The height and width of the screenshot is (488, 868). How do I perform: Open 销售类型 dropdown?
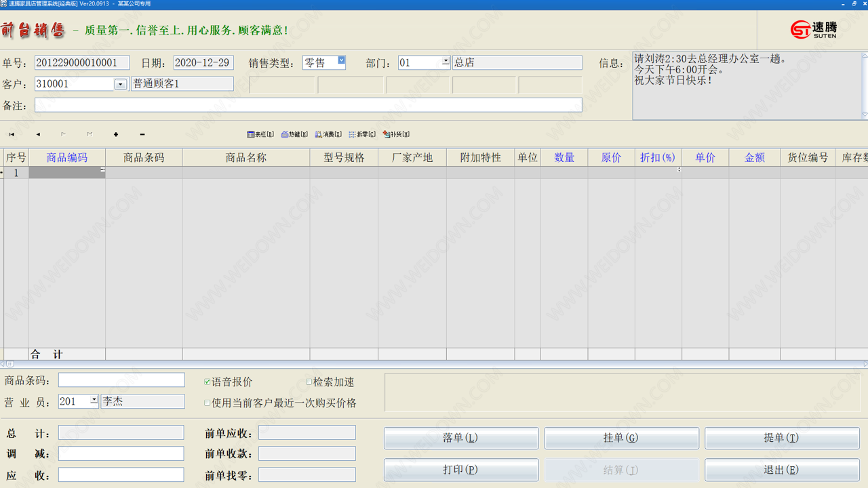coord(342,60)
